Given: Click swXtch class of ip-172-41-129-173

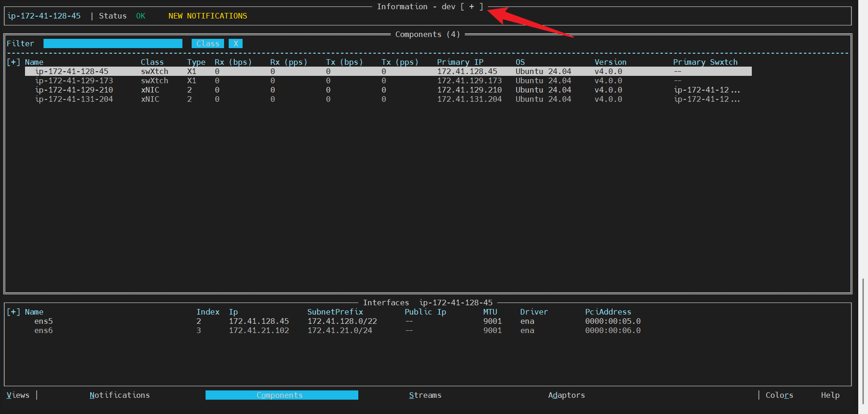Looking at the screenshot, I should coord(155,80).
